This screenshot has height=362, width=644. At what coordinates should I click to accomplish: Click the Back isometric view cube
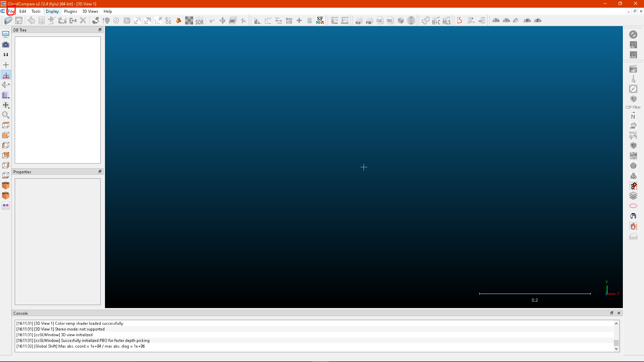coord(6,195)
